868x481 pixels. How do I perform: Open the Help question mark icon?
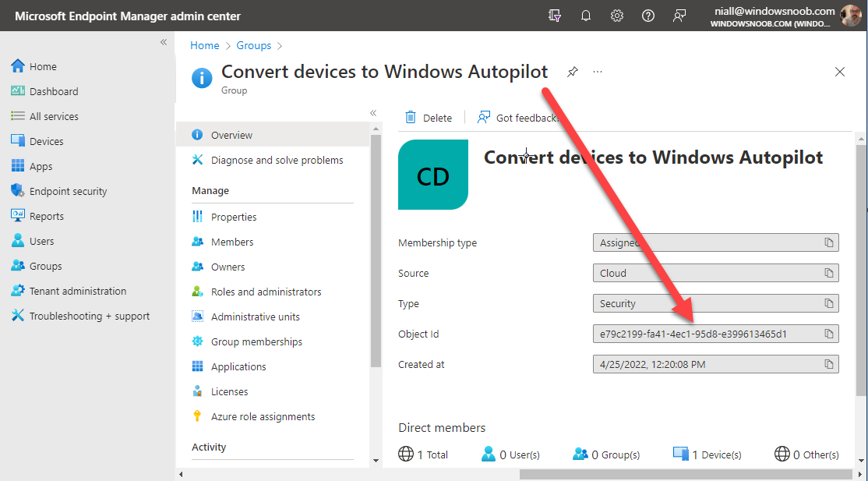(x=647, y=16)
